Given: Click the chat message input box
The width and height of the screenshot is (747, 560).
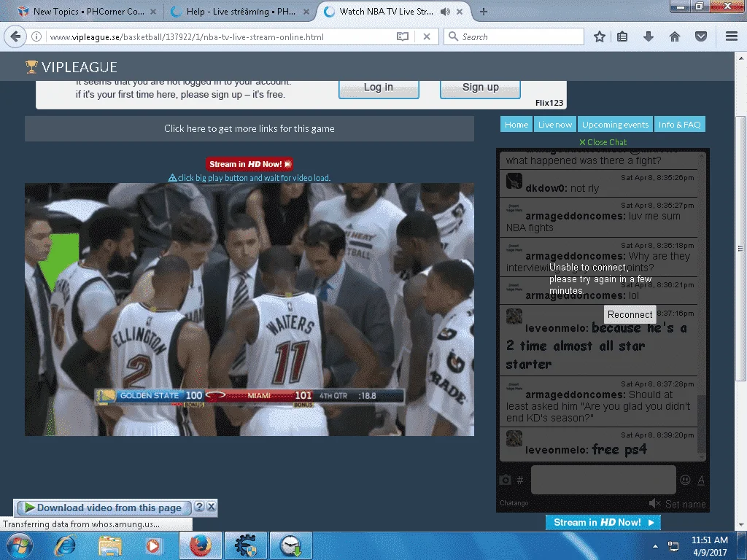Looking at the screenshot, I should pos(603,480).
